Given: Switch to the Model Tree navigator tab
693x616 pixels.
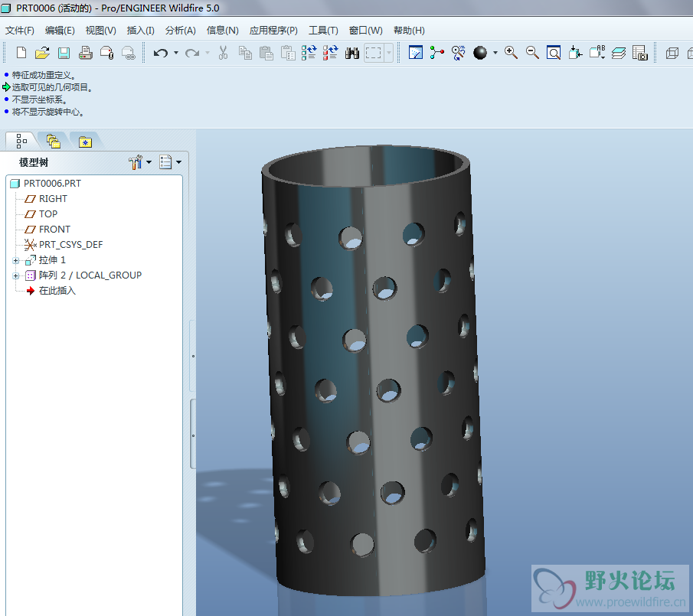Looking at the screenshot, I should [21, 142].
